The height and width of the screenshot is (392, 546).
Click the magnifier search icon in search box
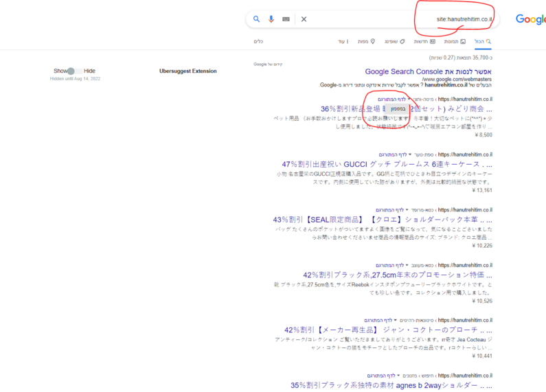tap(257, 19)
